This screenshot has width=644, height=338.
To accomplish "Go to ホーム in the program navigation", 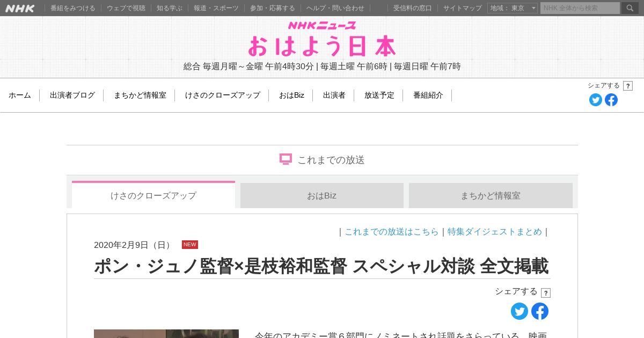I will tap(20, 95).
